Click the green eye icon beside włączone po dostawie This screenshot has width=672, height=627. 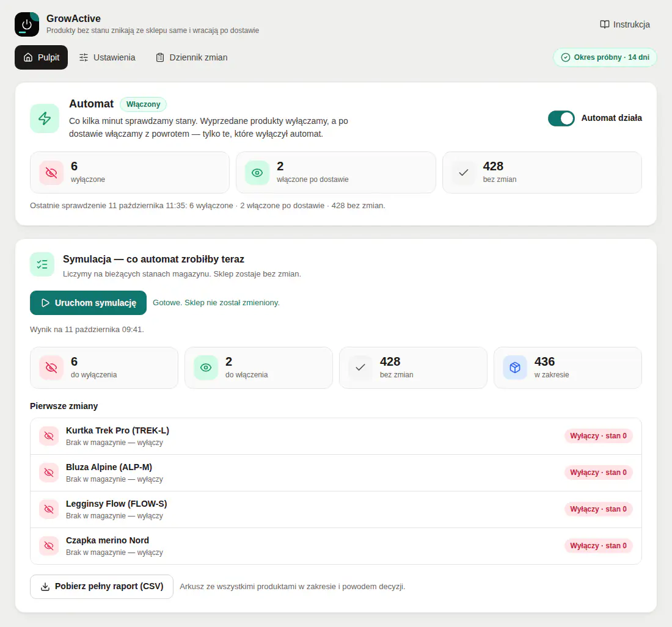pyautogui.click(x=257, y=173)
